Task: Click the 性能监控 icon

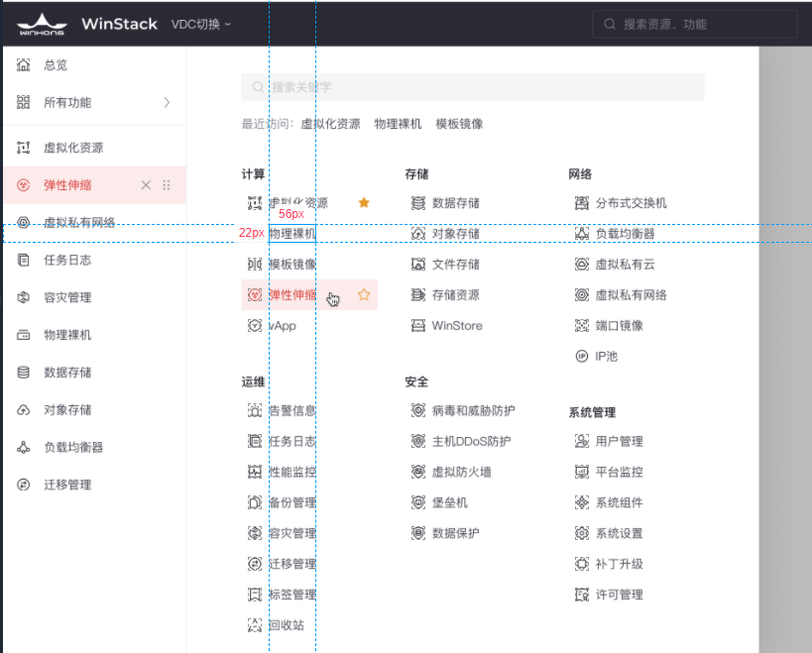Action: [x=255, y=472]
